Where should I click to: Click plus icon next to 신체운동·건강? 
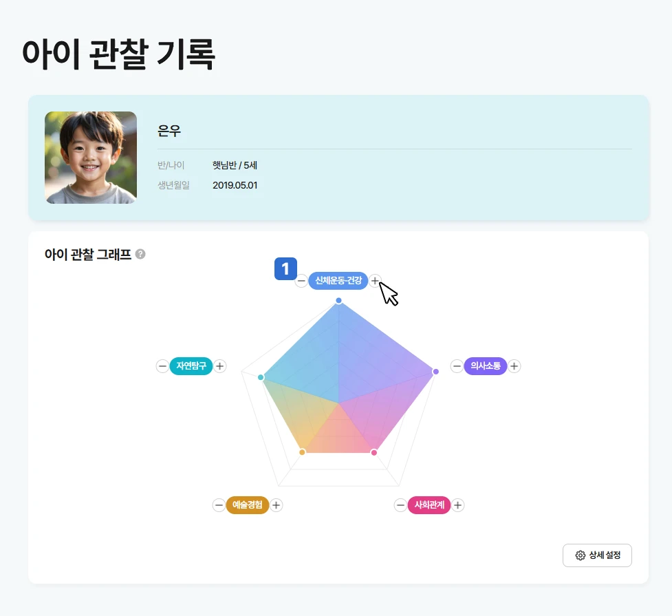pyautogui.click(x=375, y=281)
